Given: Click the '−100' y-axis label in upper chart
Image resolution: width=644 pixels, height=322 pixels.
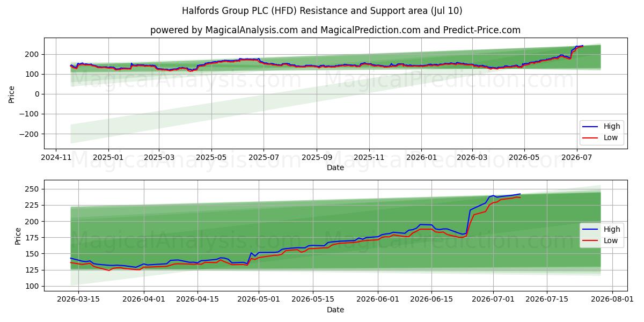Looking at the screenshot, I should tap(30, 114).
